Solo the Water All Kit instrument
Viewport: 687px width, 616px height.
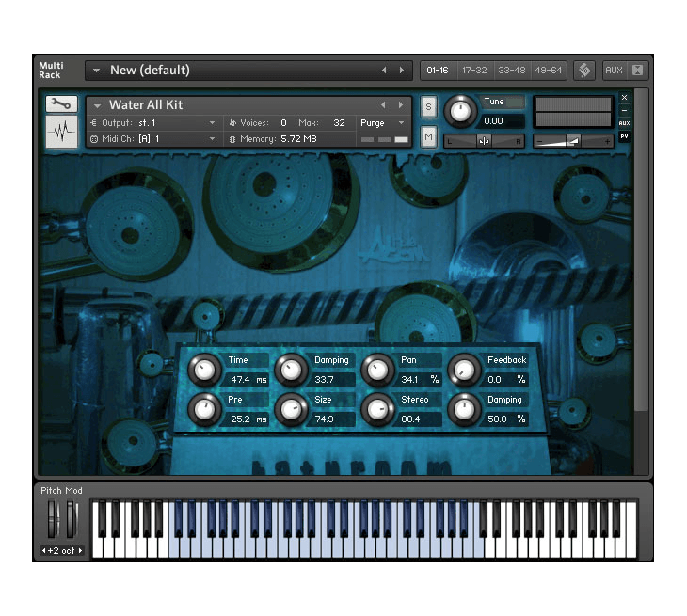tap(429, 106)
